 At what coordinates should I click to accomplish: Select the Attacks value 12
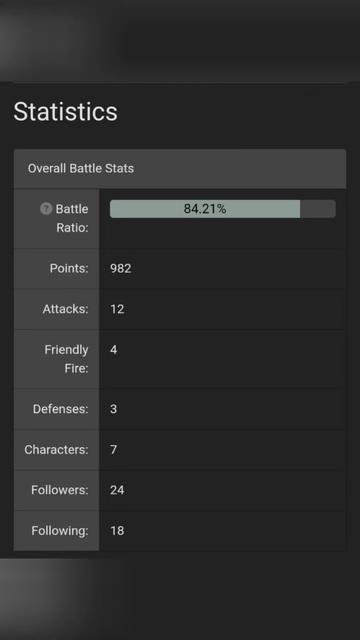click(x=117, y=309)
